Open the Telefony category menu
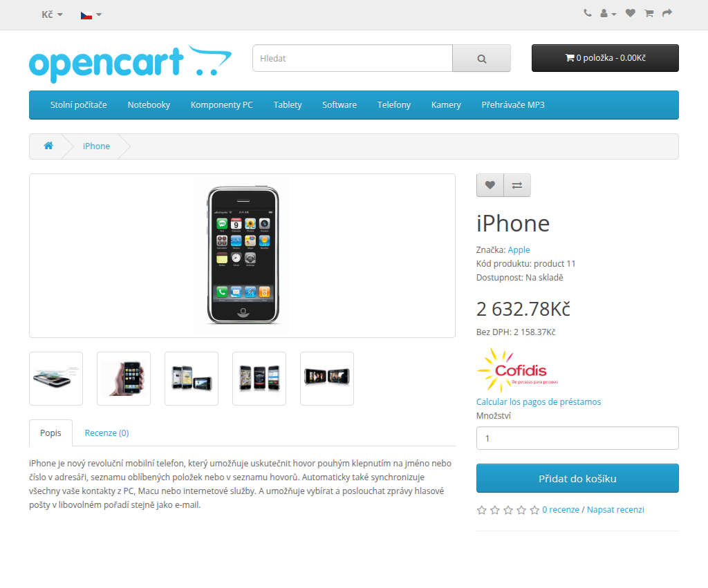Viewport: 708px width, 588px height. (x=393, y=105)
